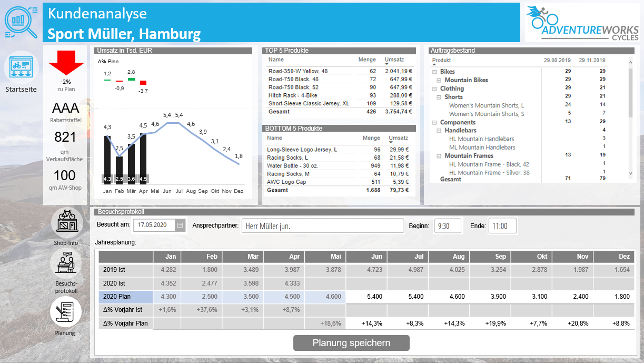Select the 2020 Plan Aug cell 4.600
644x363 pixels.
[x=449, y=297]
